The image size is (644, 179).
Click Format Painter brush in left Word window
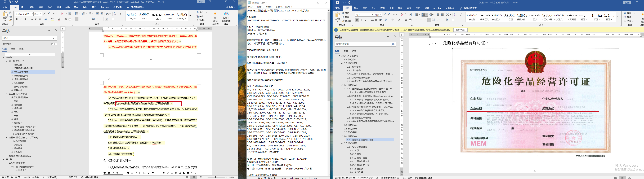[10, 20]
